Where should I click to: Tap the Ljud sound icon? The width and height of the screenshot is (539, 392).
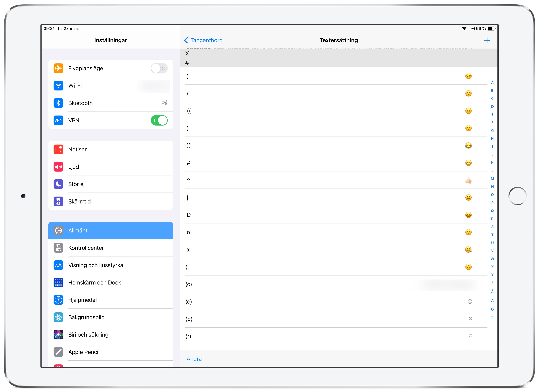(58, 167)
